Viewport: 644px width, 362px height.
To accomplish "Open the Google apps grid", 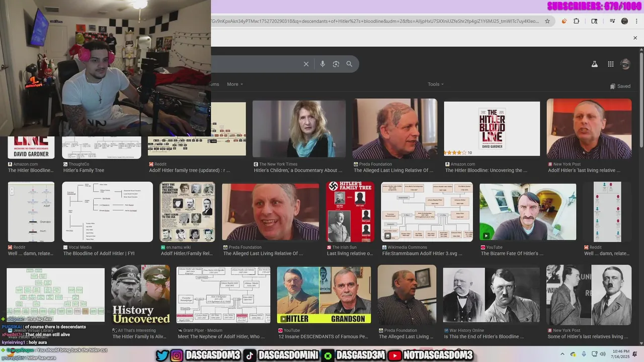I will point(610,64).
